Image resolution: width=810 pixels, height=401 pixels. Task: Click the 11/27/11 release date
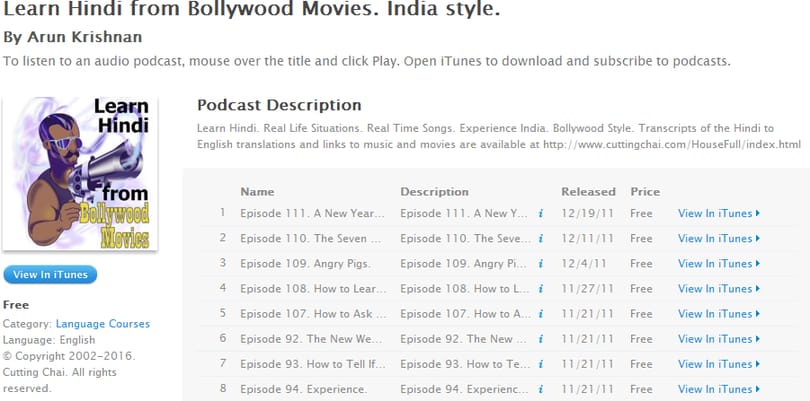pyautogui.click(x=587, y=289)
